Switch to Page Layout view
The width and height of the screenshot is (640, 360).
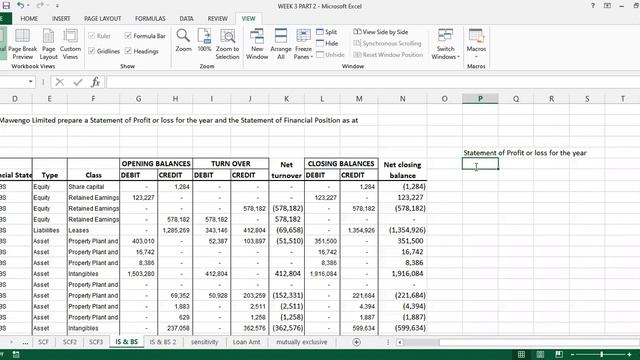tap(49, 44)
